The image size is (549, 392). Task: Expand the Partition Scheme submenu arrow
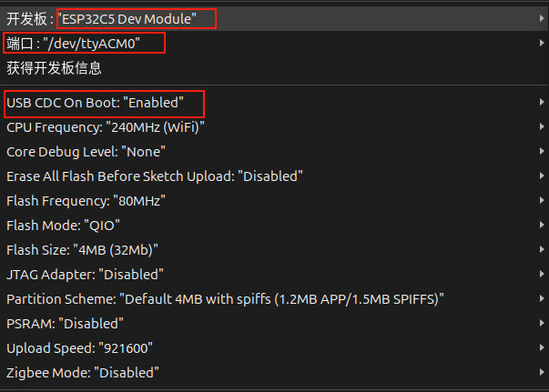tap(542, 298)
